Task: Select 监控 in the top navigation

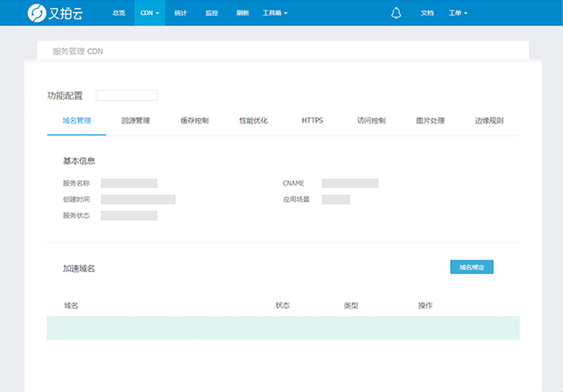Action: coord(212,13)
